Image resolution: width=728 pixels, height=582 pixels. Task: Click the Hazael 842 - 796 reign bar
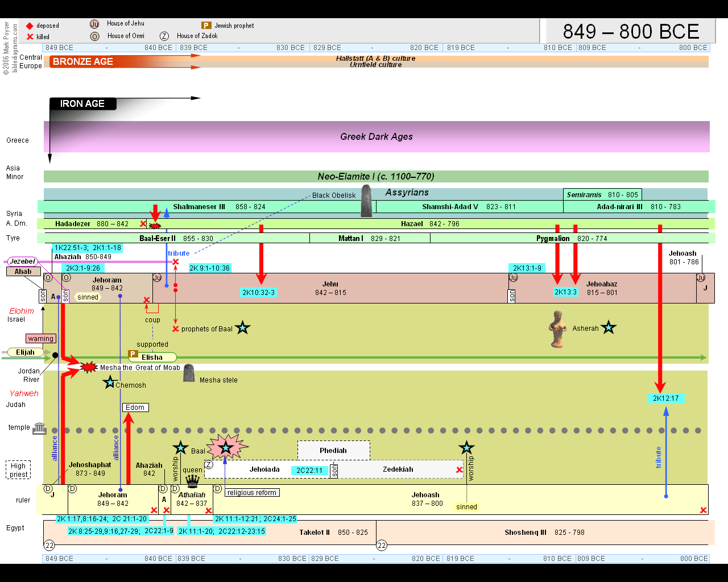pyautogui.click(x=430, y=224)
